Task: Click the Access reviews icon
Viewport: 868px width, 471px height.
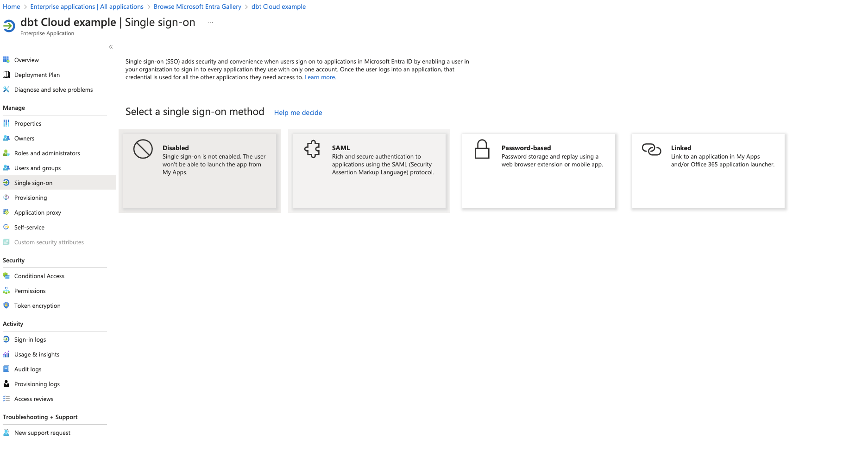Action: click(6, 399)
